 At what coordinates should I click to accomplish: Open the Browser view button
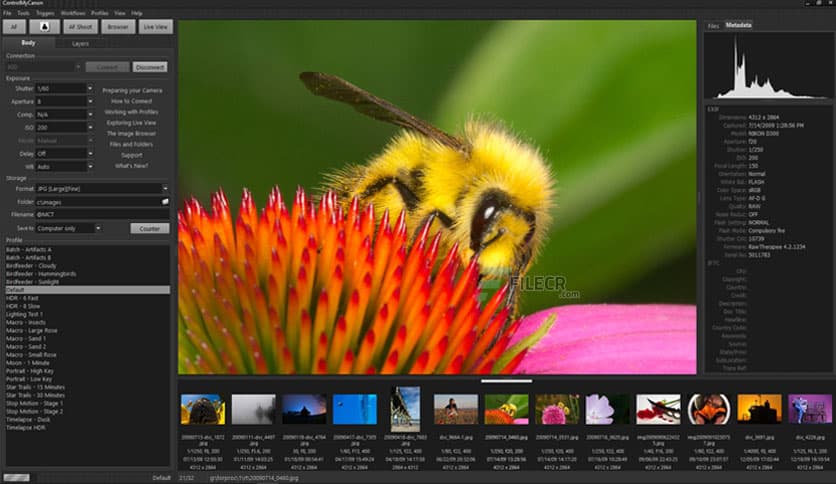click(x=118, y=27)
